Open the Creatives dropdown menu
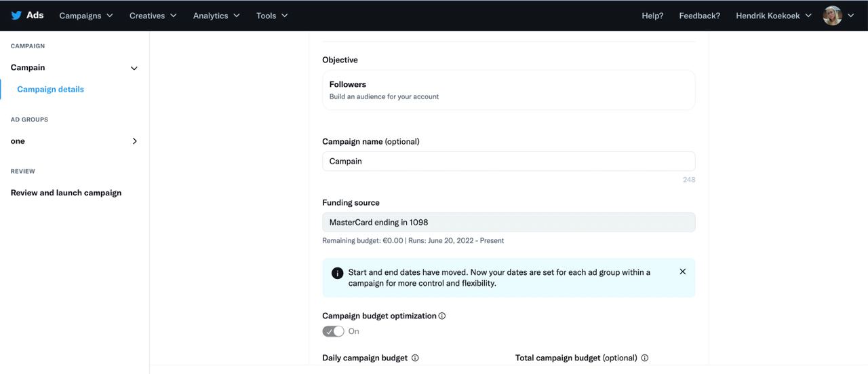Image resolution: width=868 pixels, height=374 pixels. 153,16
